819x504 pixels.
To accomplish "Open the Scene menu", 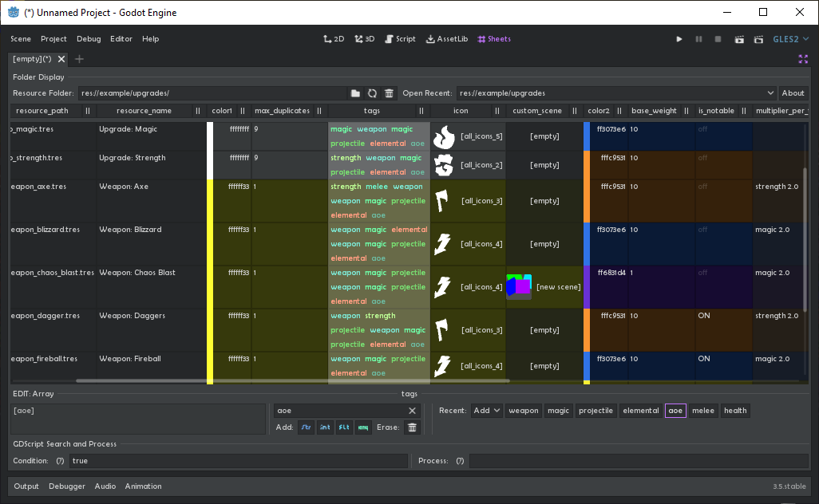I will point(21,39).
